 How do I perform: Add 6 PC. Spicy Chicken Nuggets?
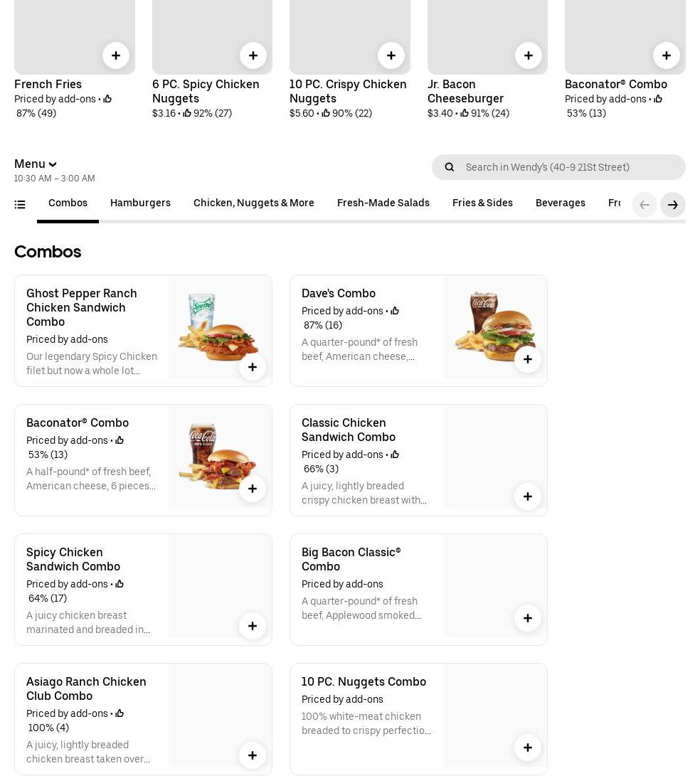click(253, 55)
